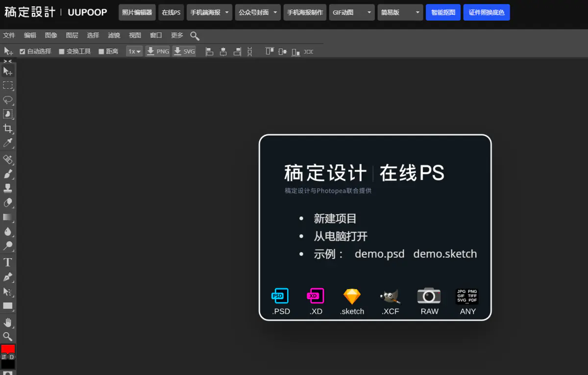Click the 照片编辑器 button
The width and height of the screenshot is (588, 375).
tap(137, 12)
